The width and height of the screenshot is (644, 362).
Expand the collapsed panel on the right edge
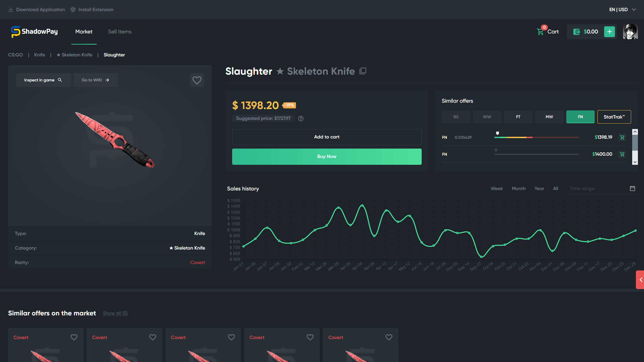641,280
